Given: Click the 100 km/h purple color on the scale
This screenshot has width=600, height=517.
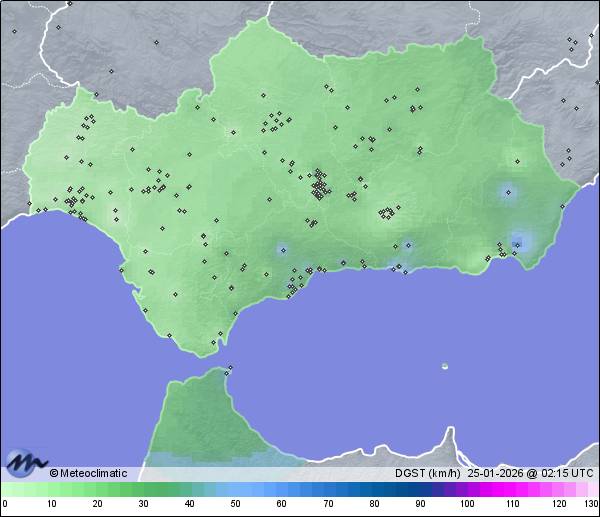Looking at the screenshot, I should [466, 489].
